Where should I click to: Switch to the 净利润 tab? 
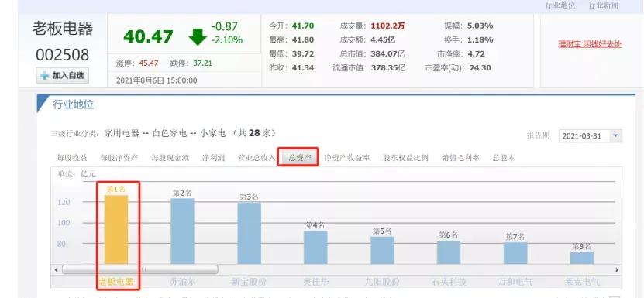tap(213, 158)
